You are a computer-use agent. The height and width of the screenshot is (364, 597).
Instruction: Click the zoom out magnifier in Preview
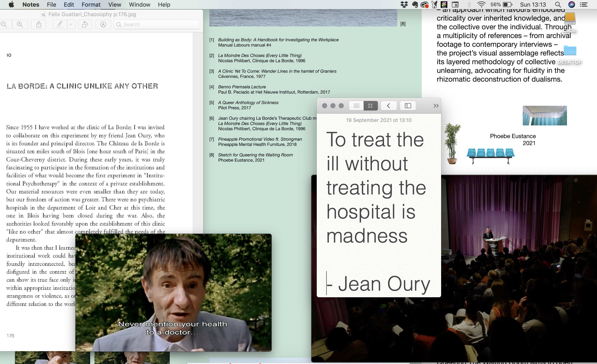click(x=4, y=24)
